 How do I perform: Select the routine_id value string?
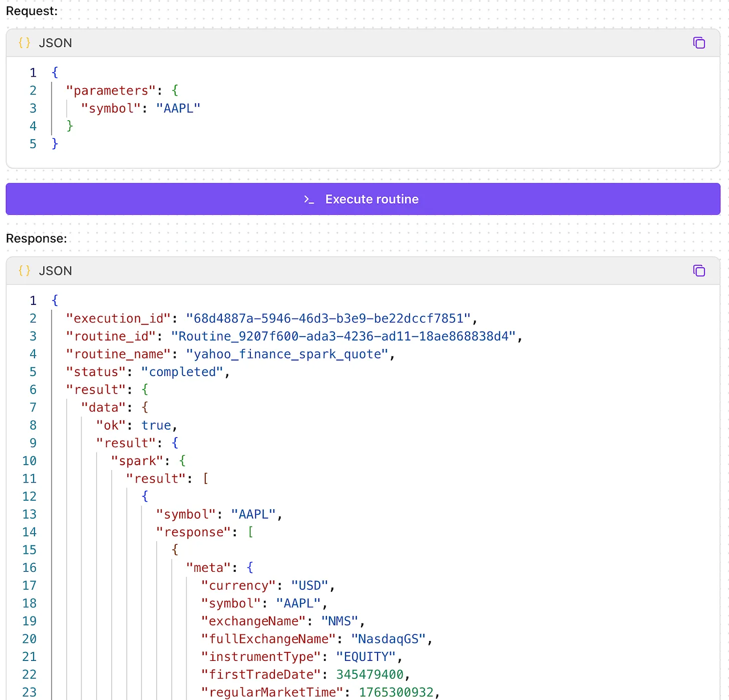click(x=343, y=336)
